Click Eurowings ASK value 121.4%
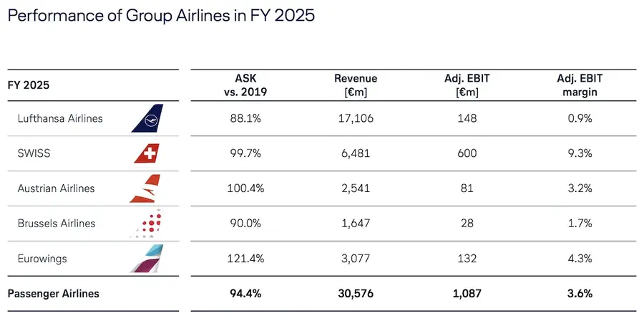The image size is (644, 316). coord(245,259)
